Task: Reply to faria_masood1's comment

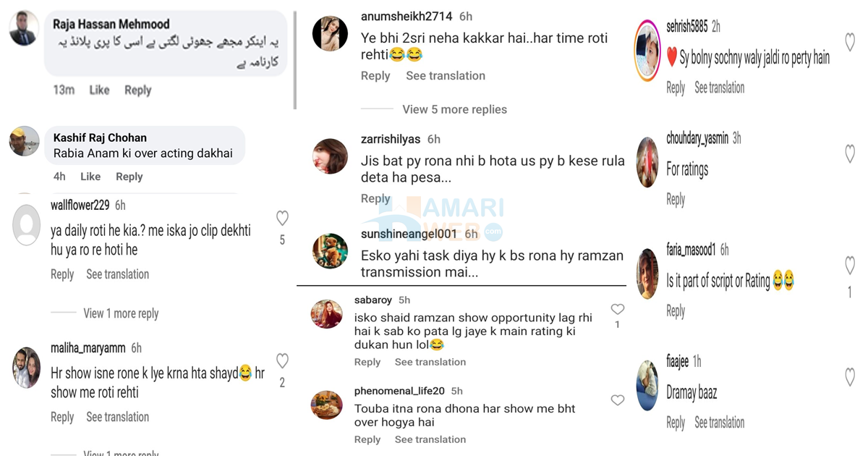Action: (x=676, y=311)
